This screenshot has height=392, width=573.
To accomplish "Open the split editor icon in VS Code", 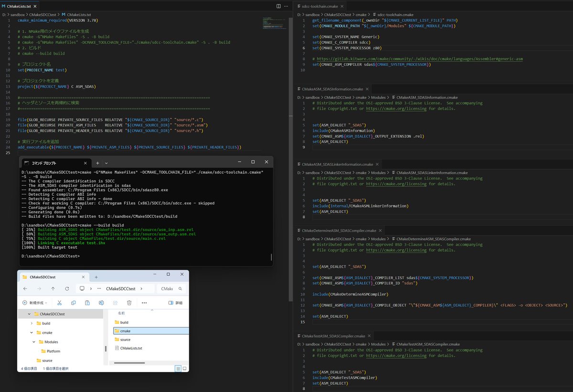I will (x=278, y=6).
